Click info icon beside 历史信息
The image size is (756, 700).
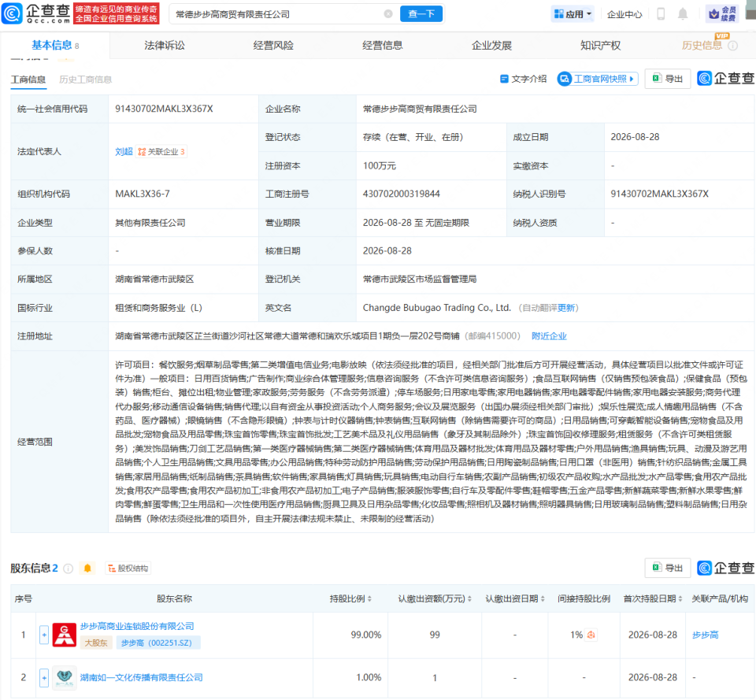coord(733,46)
